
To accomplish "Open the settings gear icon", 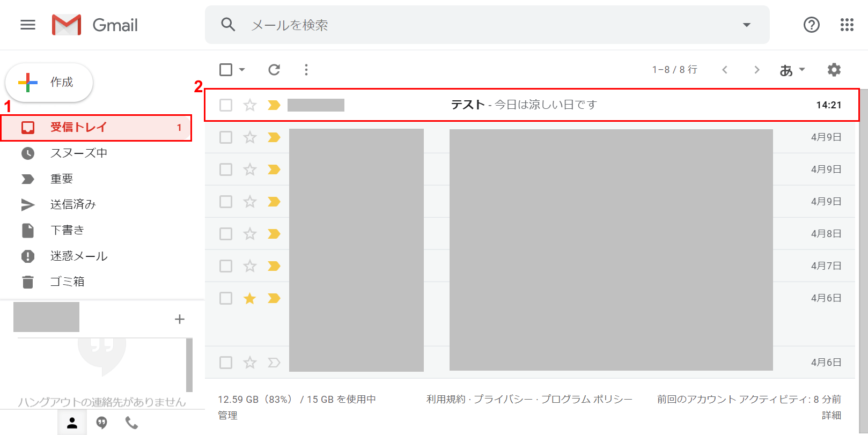I will point(834,70).
